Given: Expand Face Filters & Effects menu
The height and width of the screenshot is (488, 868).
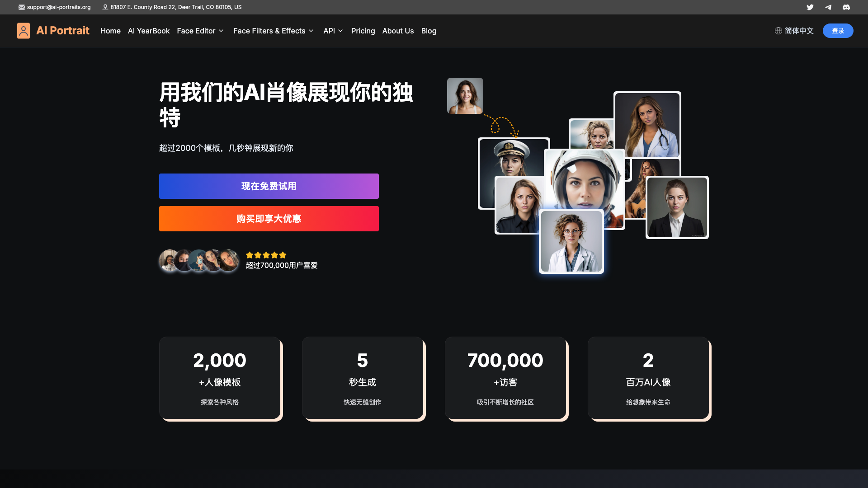Looking at the screenshot, I should click(x=274, y=31).
